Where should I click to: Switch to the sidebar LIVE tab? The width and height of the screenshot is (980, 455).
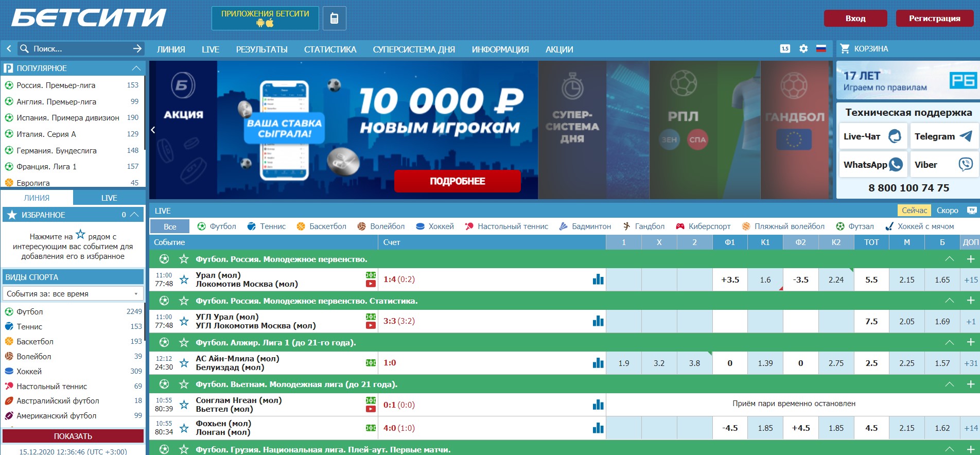[109, 198]
